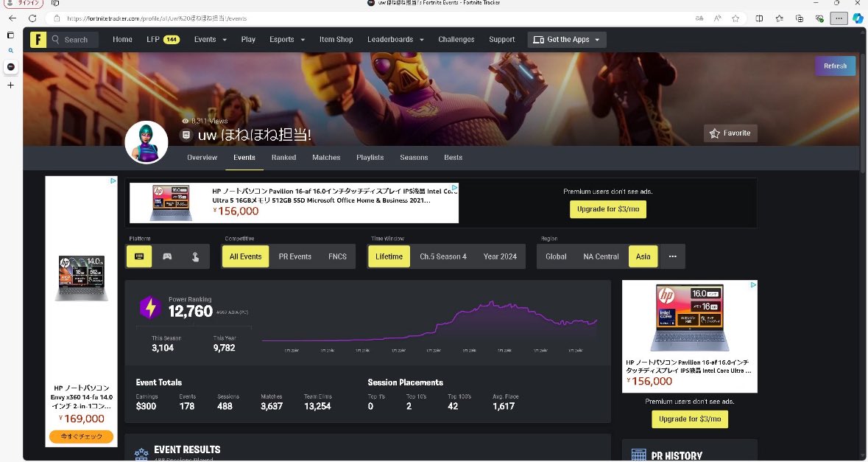This screenshot has height=462, width=868.
Task: Click top banner Upgrade for $3/mo button
Action: (x=608, y=209)
